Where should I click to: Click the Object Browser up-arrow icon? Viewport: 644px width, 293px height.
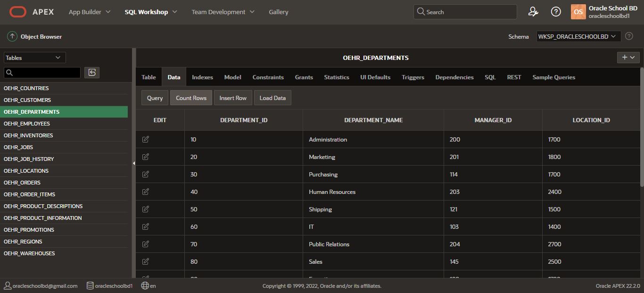click(12, 36)
